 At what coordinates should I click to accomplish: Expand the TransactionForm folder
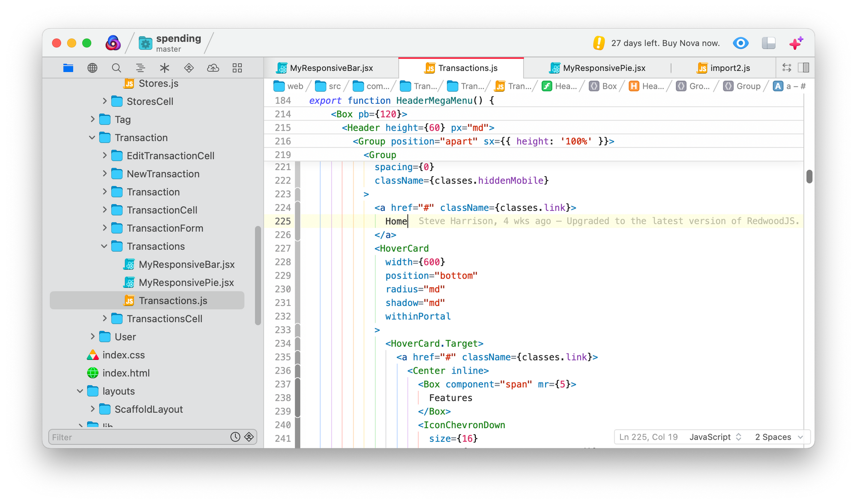click(x=105, y=228)
